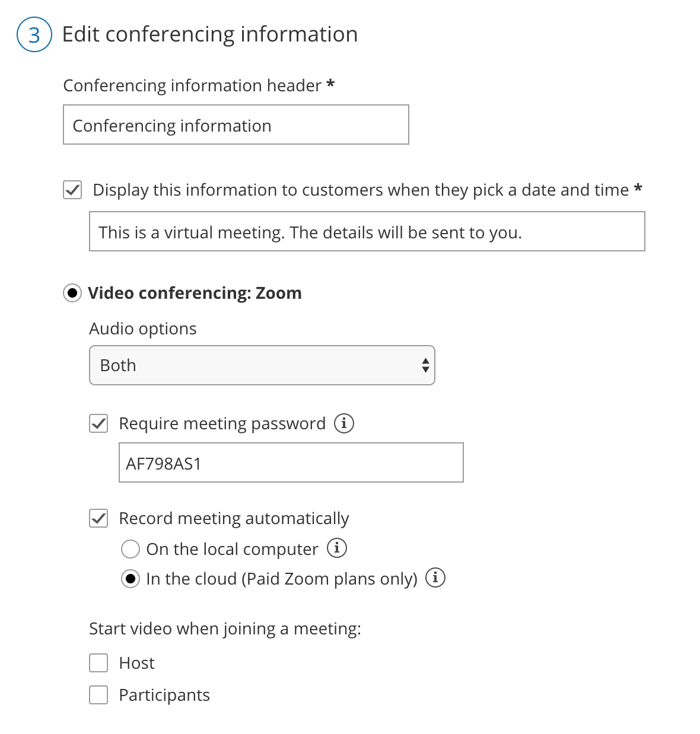Image resolution: width=700 pixels, height=734 pixels.
Task: Click info icon beside In the cloud option
Action: point(435,577)
